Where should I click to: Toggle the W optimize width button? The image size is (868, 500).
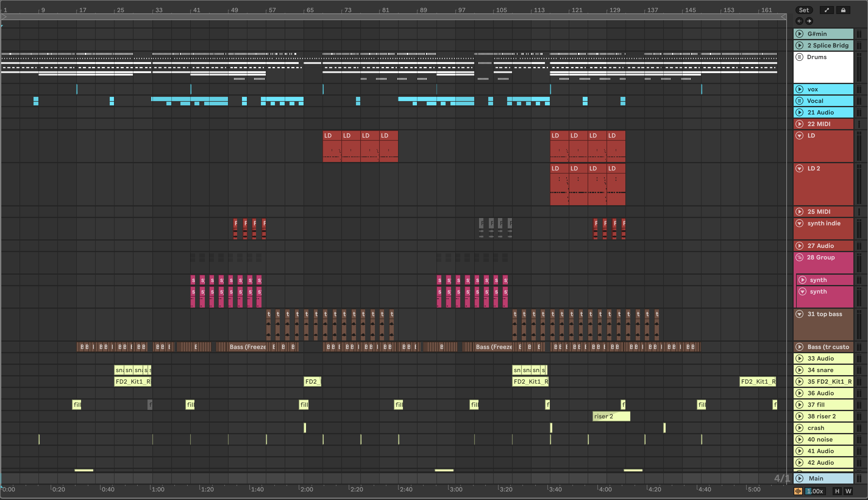(848, 491)
